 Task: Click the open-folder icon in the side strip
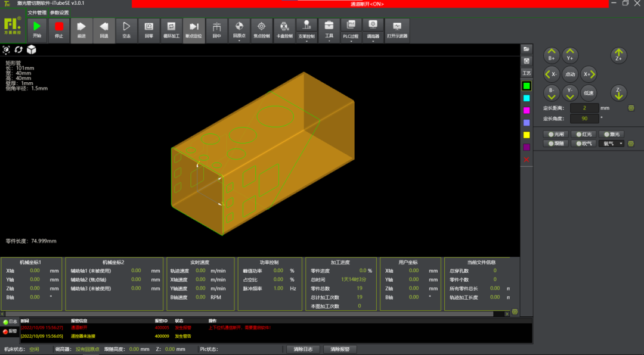[527, 49]
